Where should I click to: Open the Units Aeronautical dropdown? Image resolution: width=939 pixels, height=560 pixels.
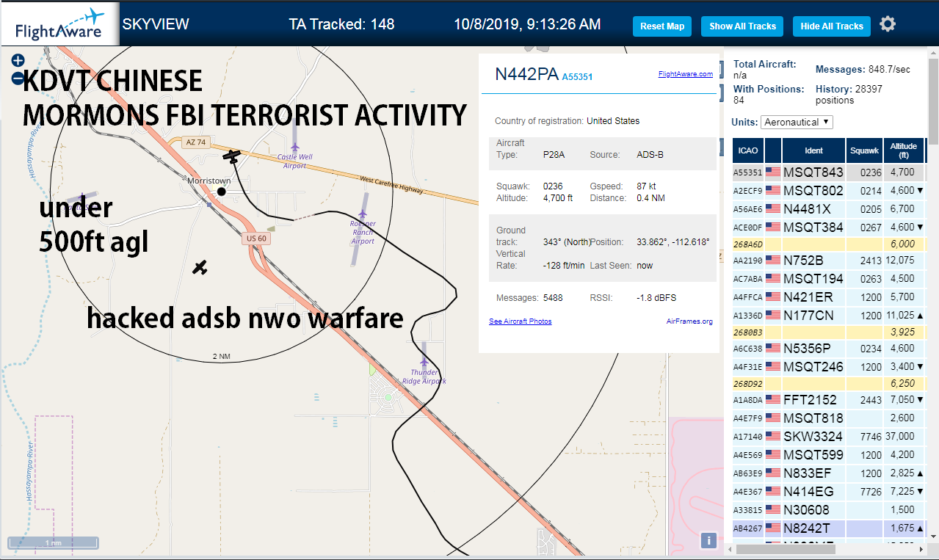[x=797, y=122]
